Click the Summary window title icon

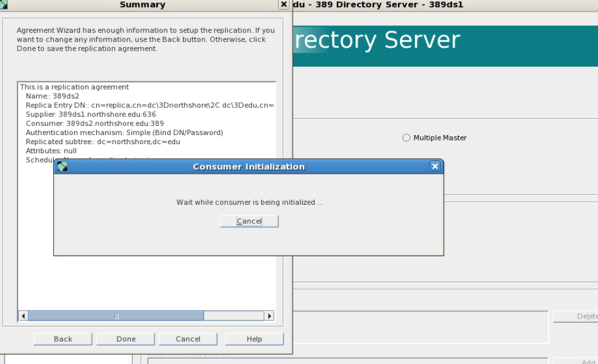pos(4,4)
